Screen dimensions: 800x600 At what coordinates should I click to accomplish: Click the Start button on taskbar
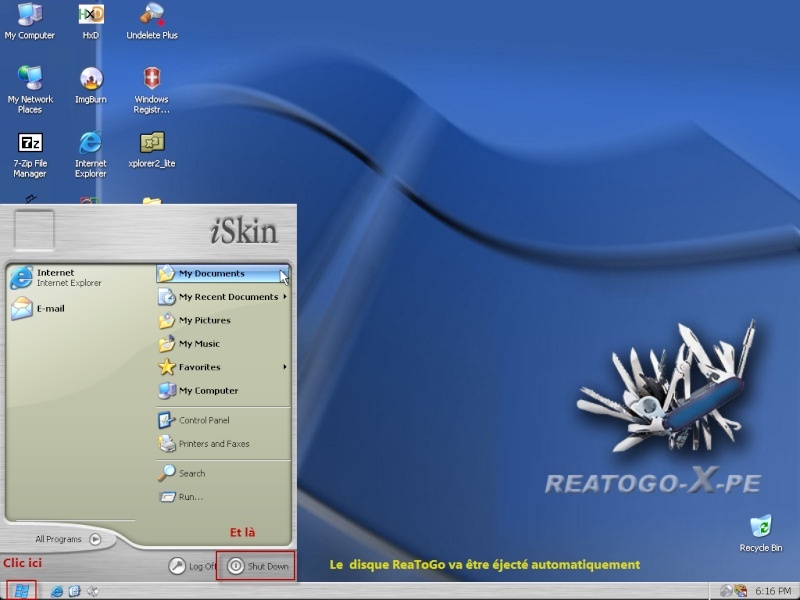click(21, 591)
